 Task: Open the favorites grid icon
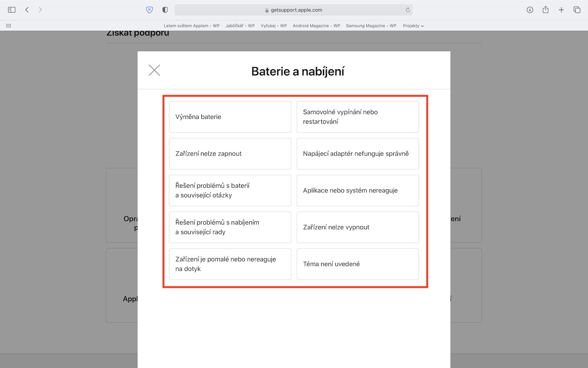8,26
